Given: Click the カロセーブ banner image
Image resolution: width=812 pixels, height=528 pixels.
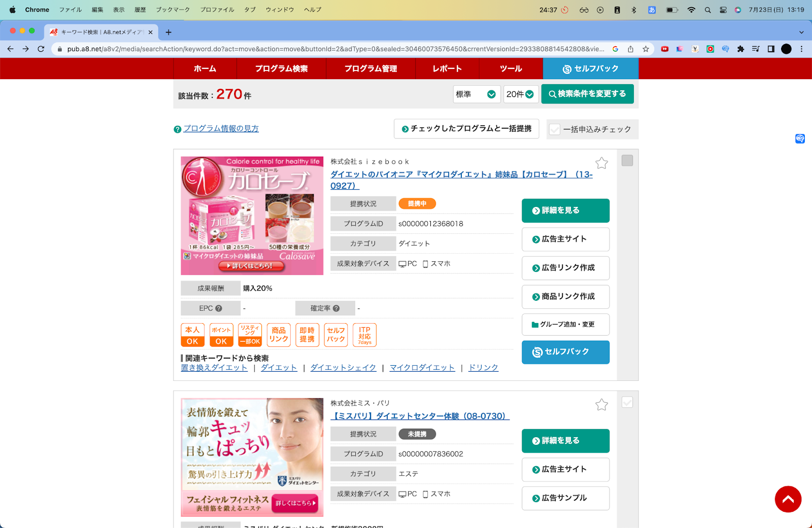Looking at the screenshot, I should tap(252, 216).
